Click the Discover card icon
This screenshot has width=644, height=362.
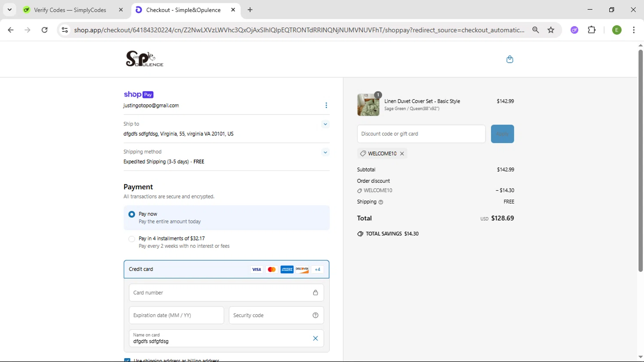pos(302,270)
